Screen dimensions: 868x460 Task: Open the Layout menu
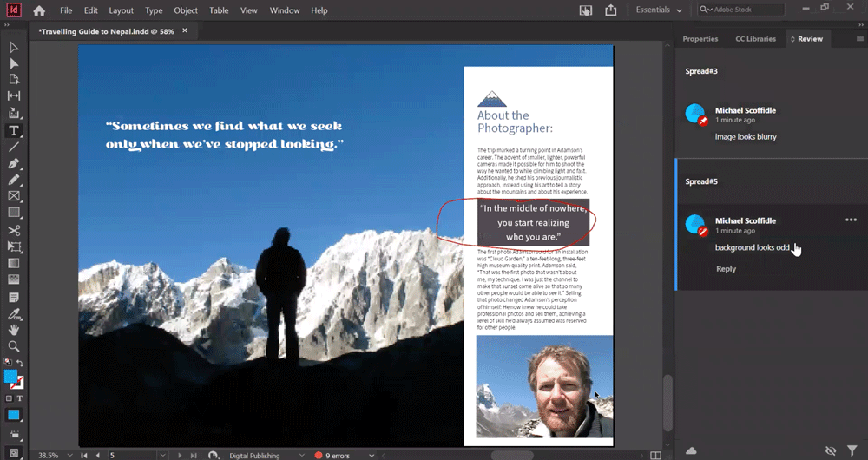pyautogui.click(x=121, y=10)
